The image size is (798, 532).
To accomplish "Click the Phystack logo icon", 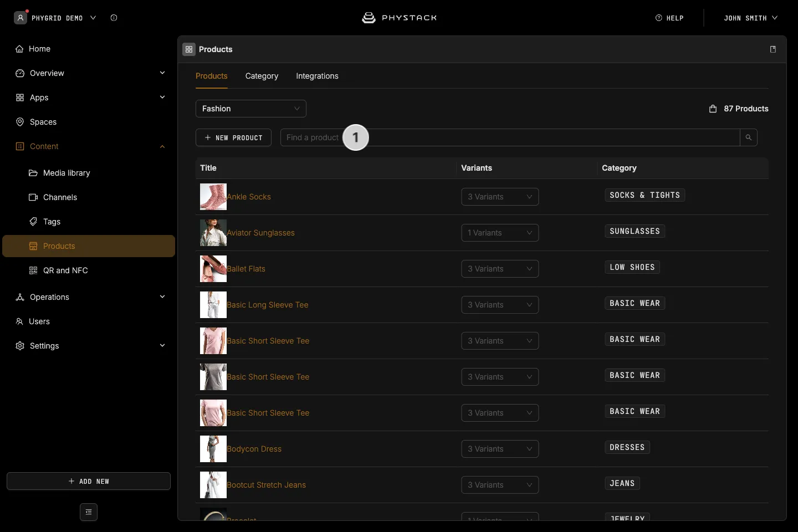I will (x=369, y=18).
